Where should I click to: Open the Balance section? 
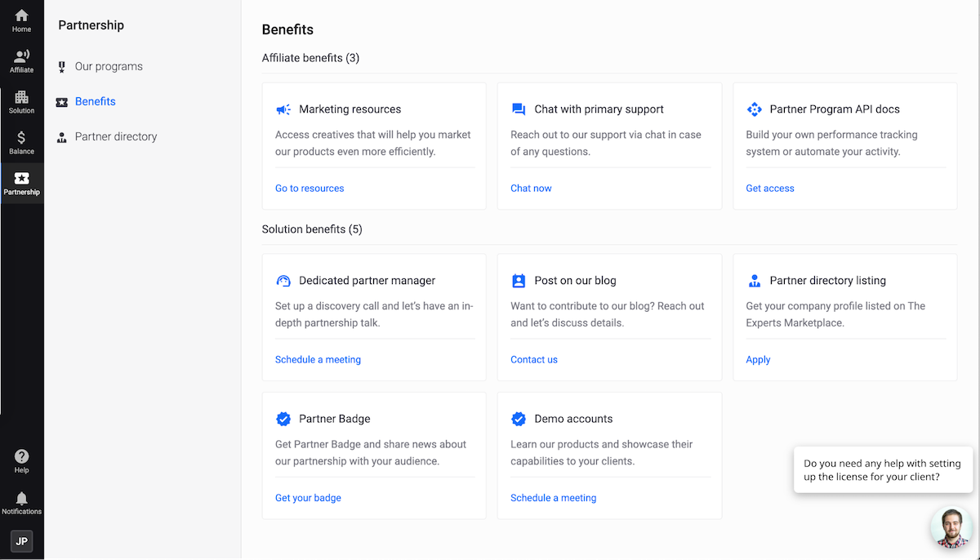click(x=21, y=139)
